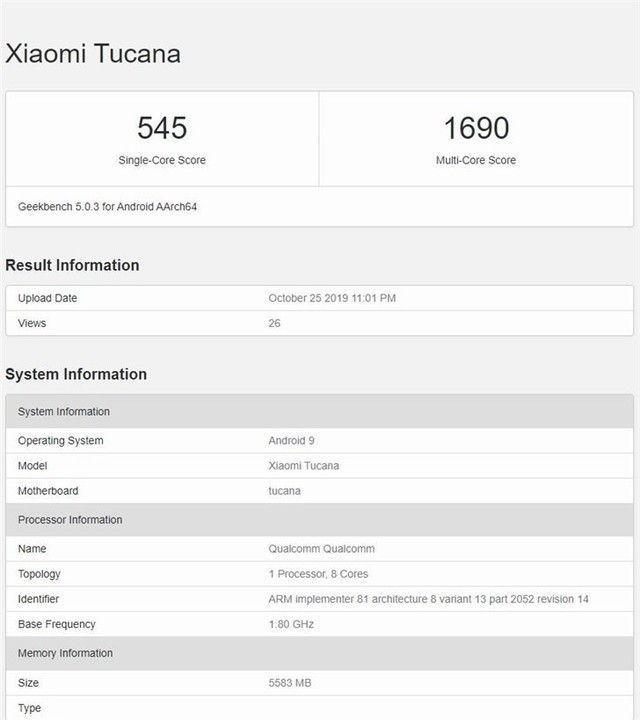
Task: Click the Operating System row label
Action: tap(60, 441)
